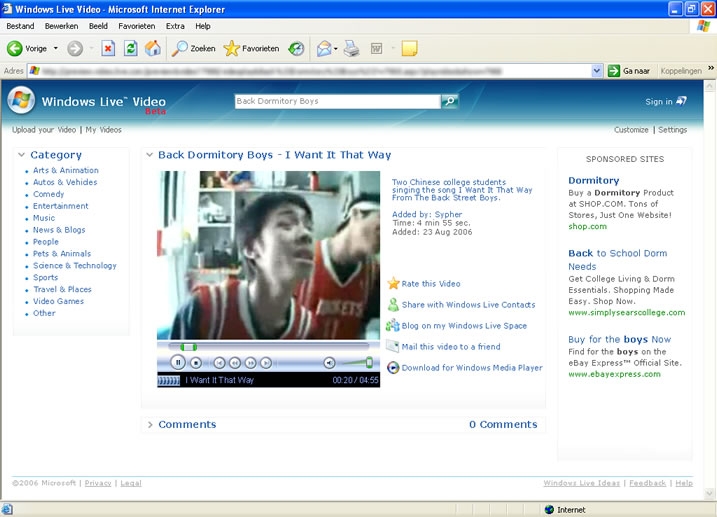Click the video seek bar thumb
Image resolution: width=717 pixels, height=517 pixels.
(188, 347)
